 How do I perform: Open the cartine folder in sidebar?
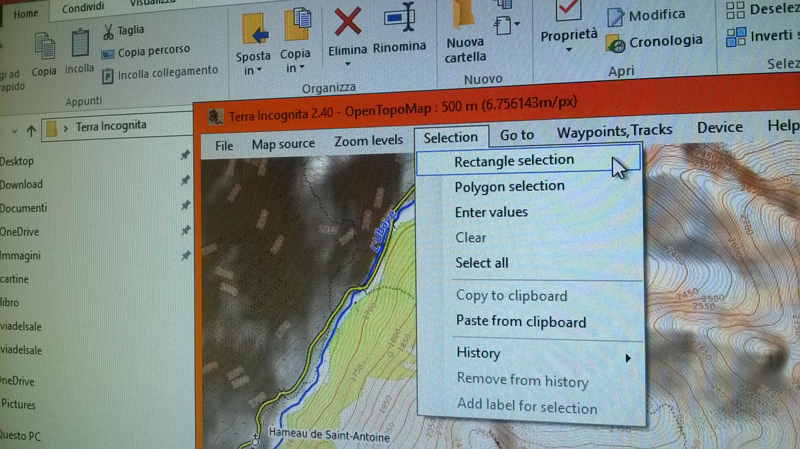[x=14, y=279]
